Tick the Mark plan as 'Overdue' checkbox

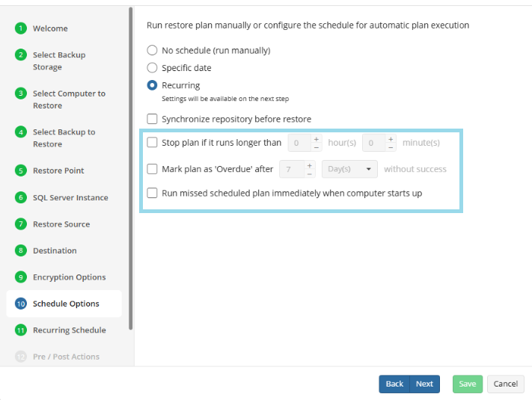tap(153, 169)
